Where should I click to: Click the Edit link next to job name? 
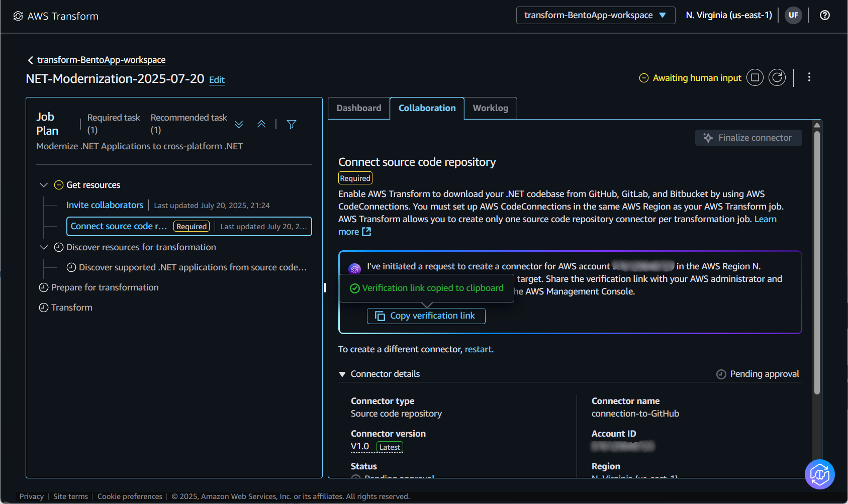point(217,80)
